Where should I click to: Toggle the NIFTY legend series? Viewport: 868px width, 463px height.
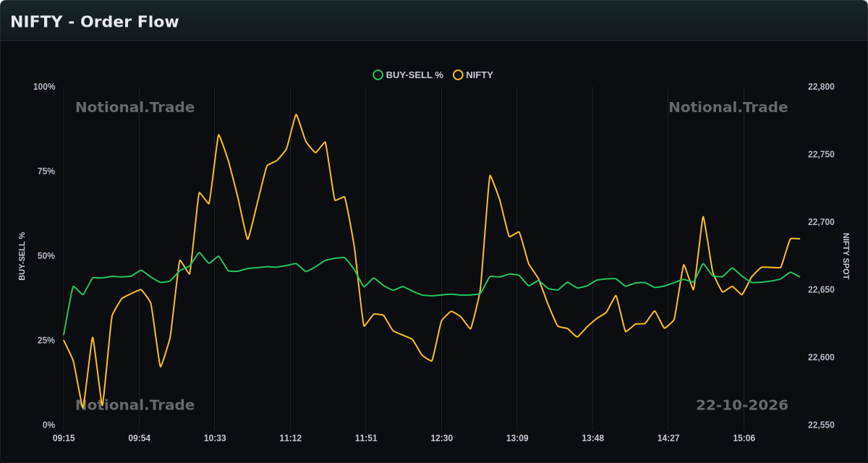473,75
